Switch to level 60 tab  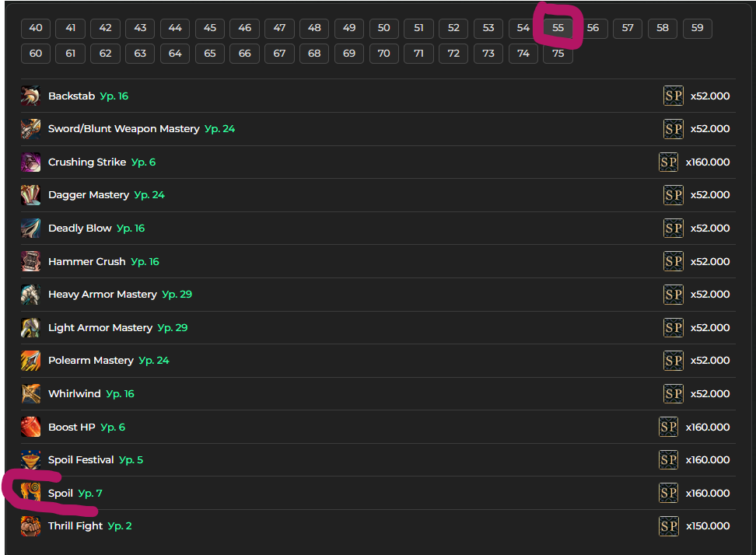36,54
